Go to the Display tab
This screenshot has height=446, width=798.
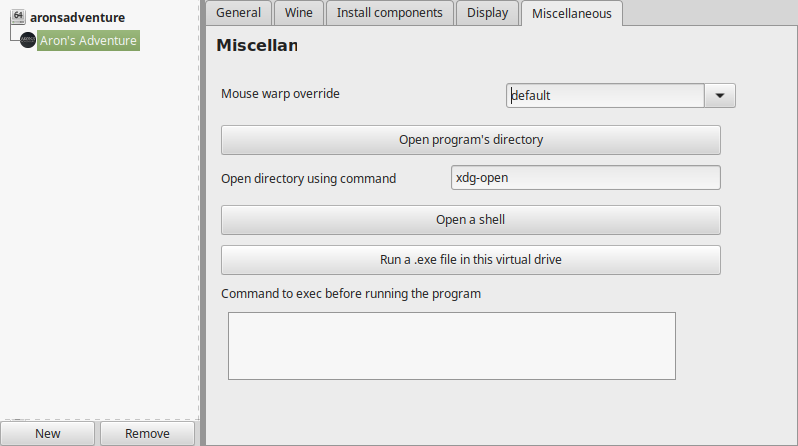pyautogui.click(x=488, y=13)
